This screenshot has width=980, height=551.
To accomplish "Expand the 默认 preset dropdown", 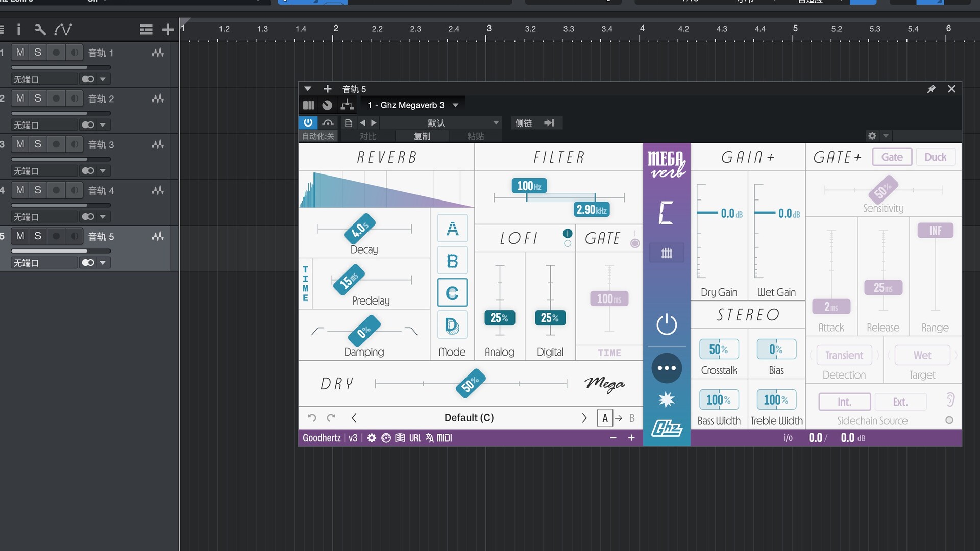I will [x=496, y=123].
